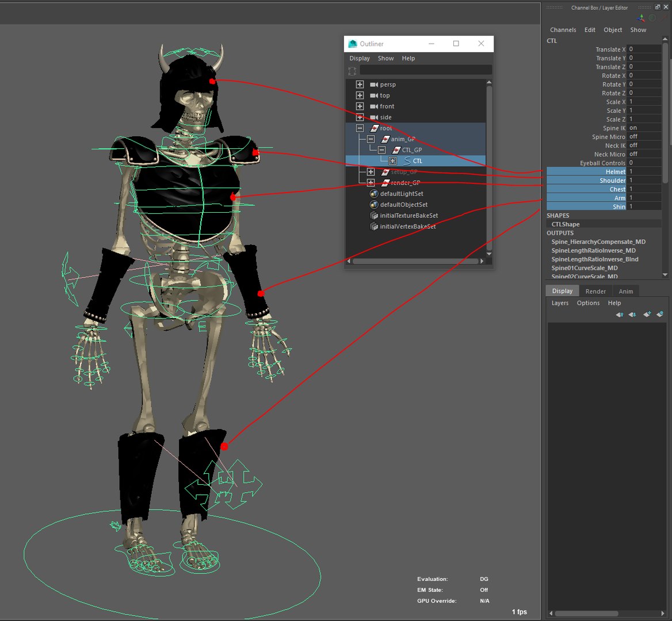Collapse the root node in Outliner
The image size is (672, 621).
click(360, 128)
